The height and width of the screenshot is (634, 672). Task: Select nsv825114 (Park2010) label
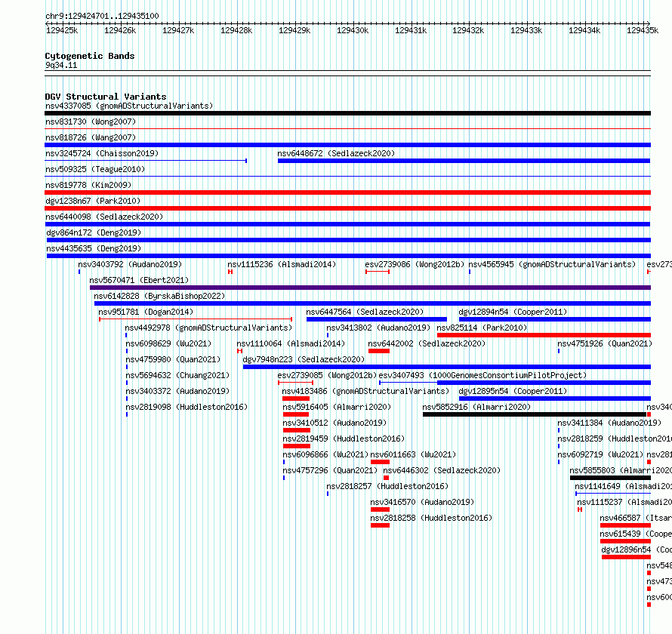482,328
